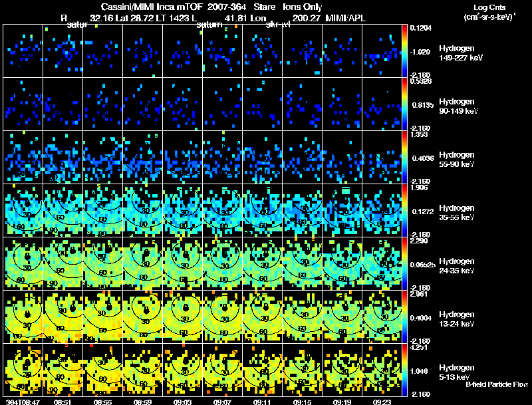Viewport: 532px width, 405px height.
Task: Click the color bar beside Hydrogen 5-13 keV
Action: pyautogui.click(x=404, y=370)
